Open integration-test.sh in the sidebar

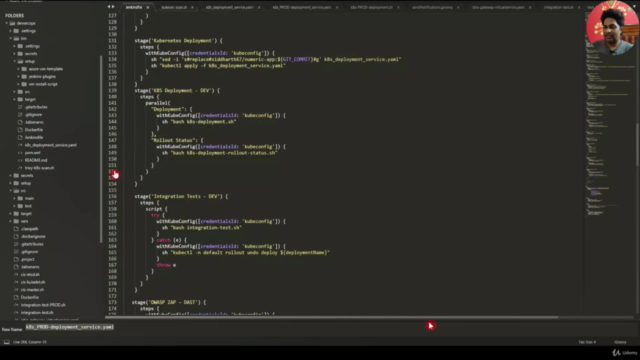click(x=37, y=313)
